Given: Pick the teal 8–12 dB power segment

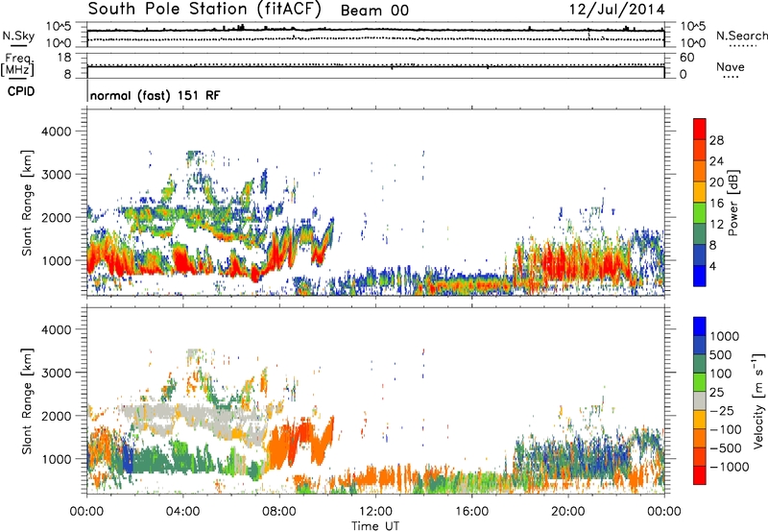Looking at the screenshot, I should (x=700, y=233).
